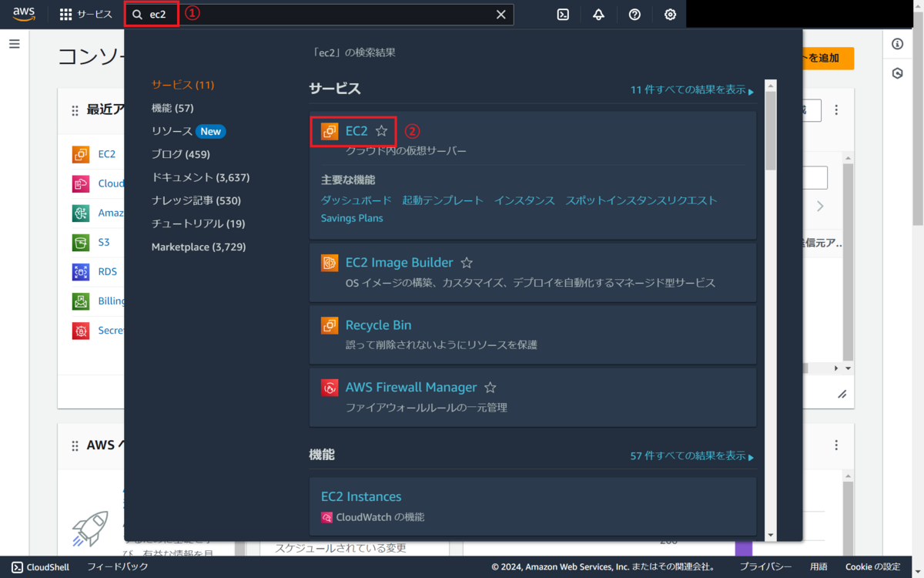Open the EC2 service link
This screenshot has width=924, height=578.
click(357, 132)
